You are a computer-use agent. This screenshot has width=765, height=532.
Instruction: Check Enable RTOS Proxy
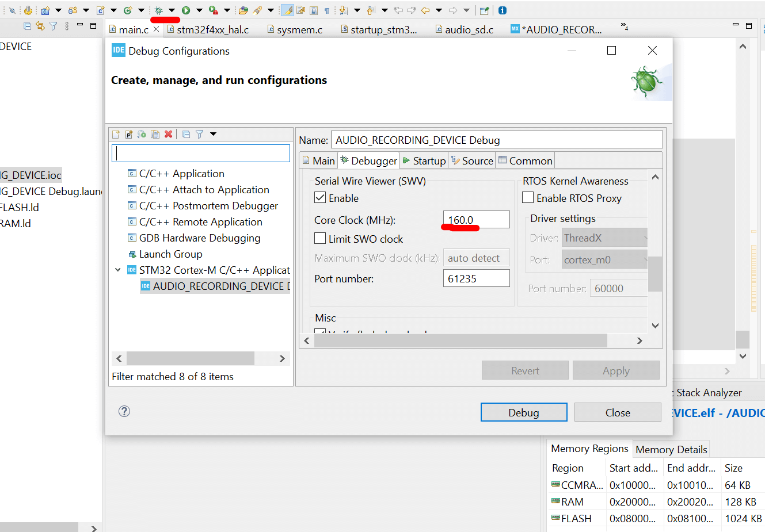[x=528, y=197]
